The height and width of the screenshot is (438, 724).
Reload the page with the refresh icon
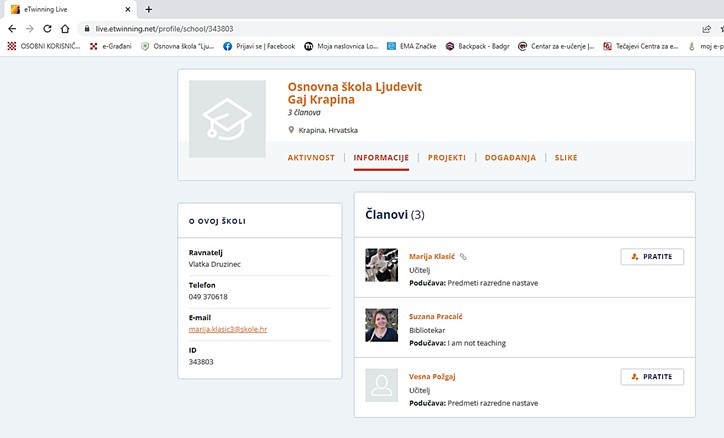point(47,29)
